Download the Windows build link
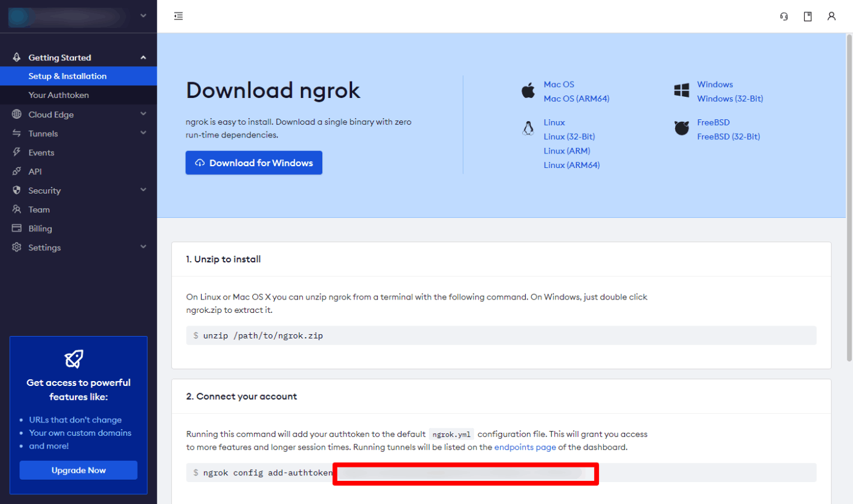 [x=715, y=85]
